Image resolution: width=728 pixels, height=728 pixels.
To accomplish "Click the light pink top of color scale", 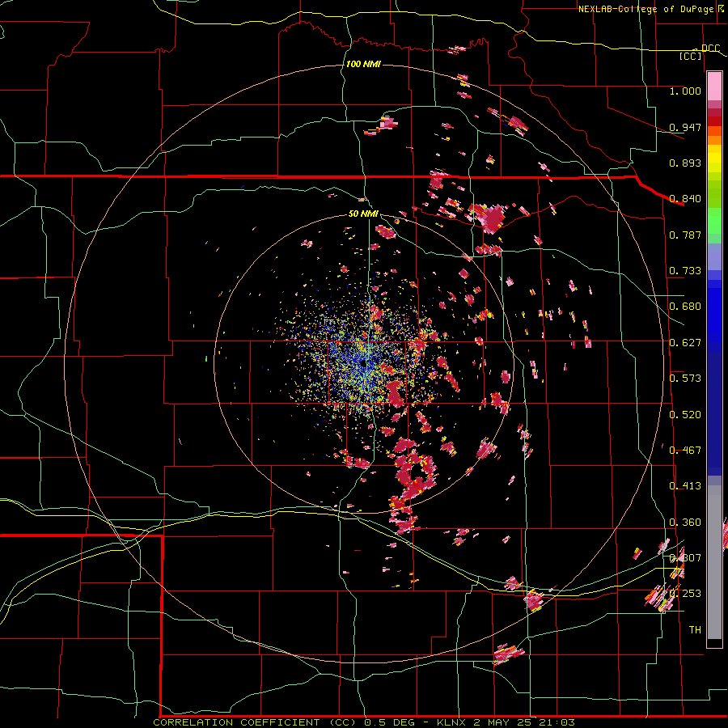I will pyautogui.click(x=714, y=87).
